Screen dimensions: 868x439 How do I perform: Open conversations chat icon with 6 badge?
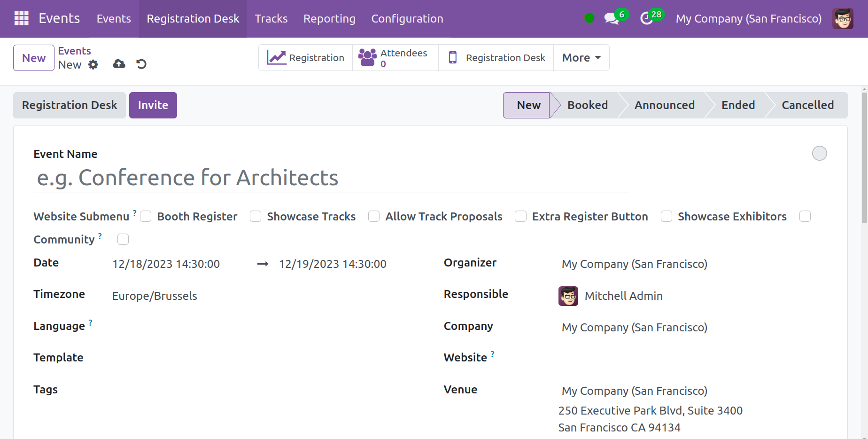pyautogui.click(x=611, y=19)
